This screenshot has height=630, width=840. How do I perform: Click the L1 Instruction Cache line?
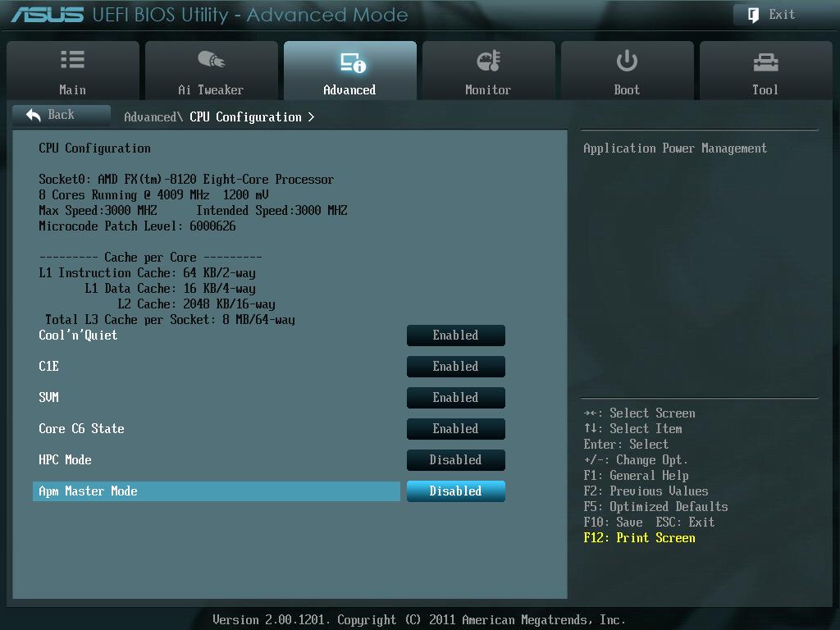147,273
